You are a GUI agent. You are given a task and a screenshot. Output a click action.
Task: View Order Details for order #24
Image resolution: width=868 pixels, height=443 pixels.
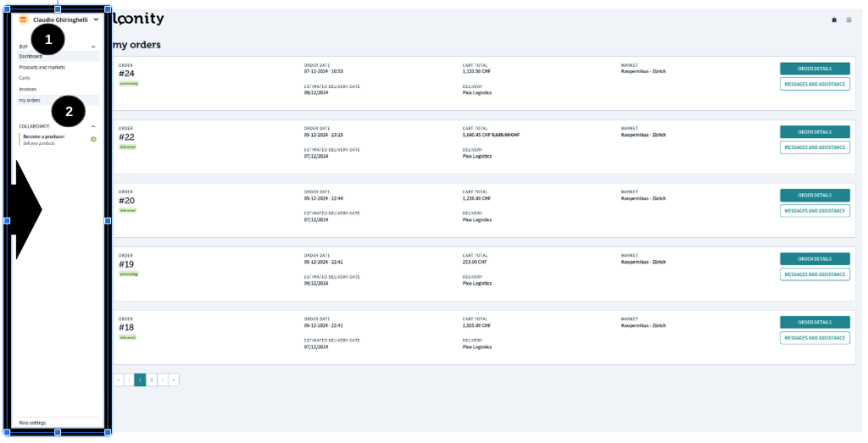point(814,69)
